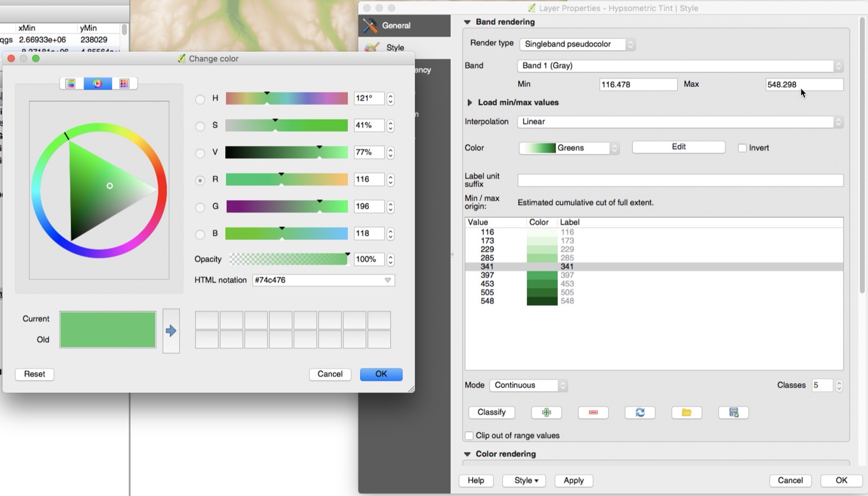Export color map to file disk icon

733,413
